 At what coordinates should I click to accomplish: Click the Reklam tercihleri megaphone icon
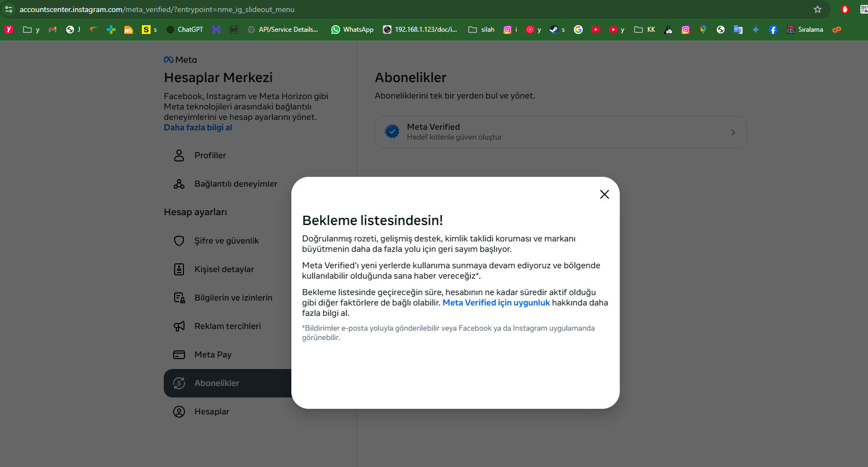(x=179, y=326)
